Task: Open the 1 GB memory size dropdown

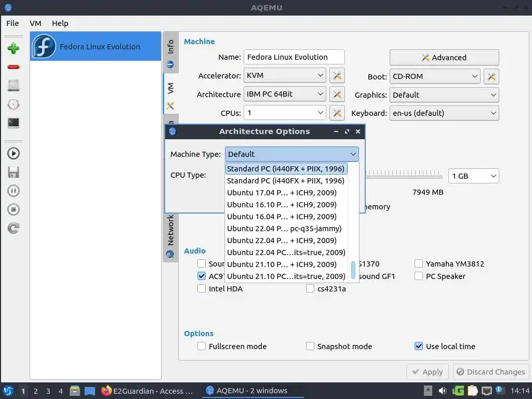Action: click(x=473, y=176)
